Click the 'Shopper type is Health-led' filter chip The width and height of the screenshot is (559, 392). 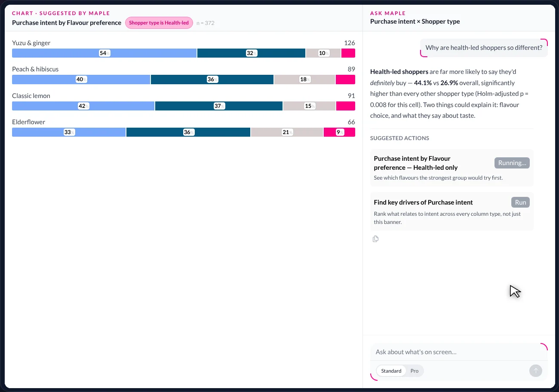(x=159, y=23)
